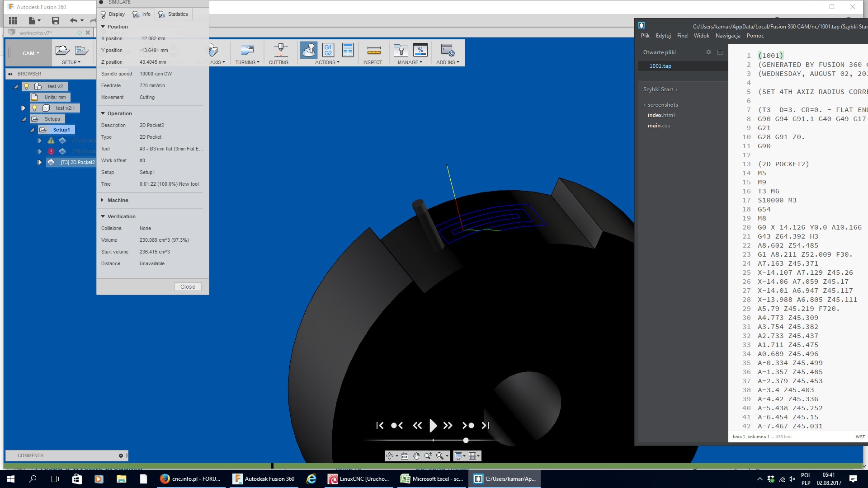Open the SETUP dropdown menu
This screenshot has width=868, height=488.
point(71,62)
